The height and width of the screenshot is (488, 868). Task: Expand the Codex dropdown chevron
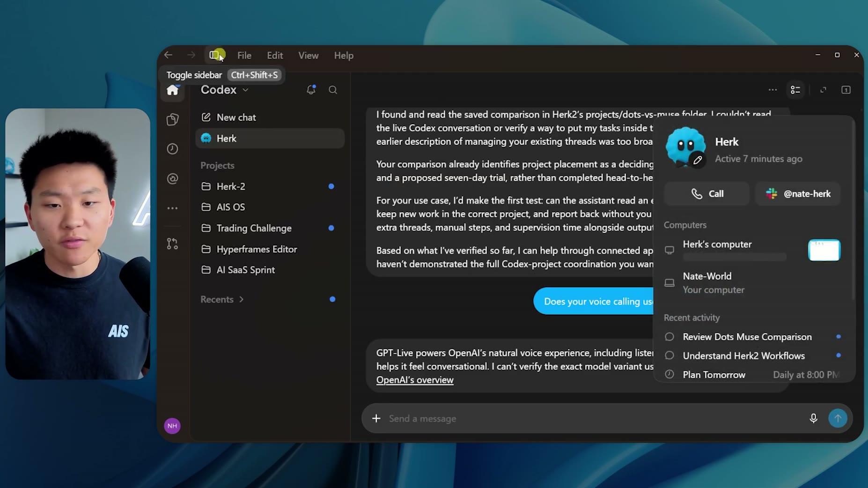click(x=245, y=90)
